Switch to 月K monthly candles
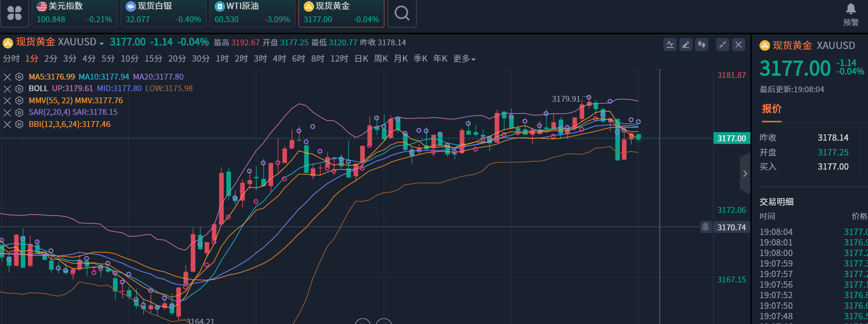Screen dimensions: 868x324 click(x=401, y=59)
